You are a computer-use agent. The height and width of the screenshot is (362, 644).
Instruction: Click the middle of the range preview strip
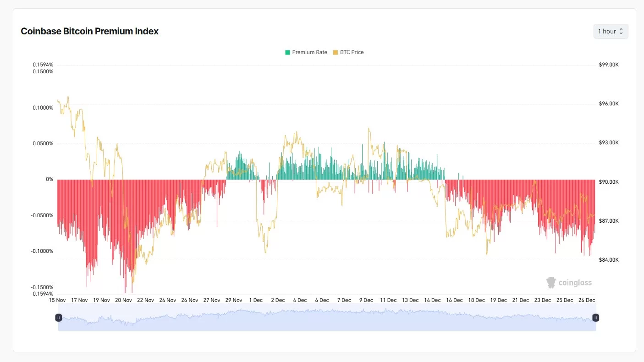(x=327, y=317)
